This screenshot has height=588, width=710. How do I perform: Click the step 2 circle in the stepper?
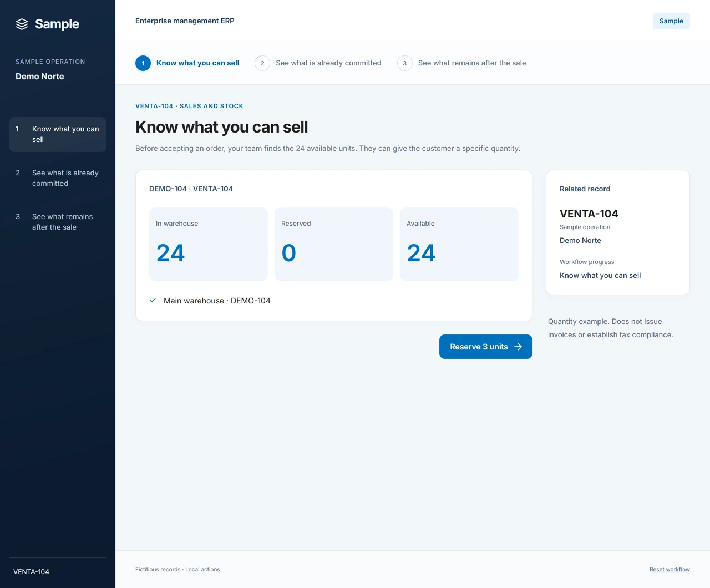click(262, 63)
